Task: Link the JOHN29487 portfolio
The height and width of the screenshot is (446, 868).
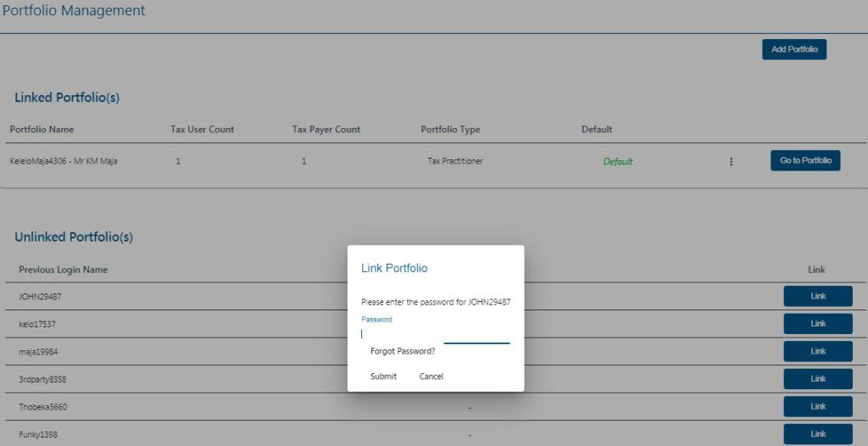Action: click(818, 296)
